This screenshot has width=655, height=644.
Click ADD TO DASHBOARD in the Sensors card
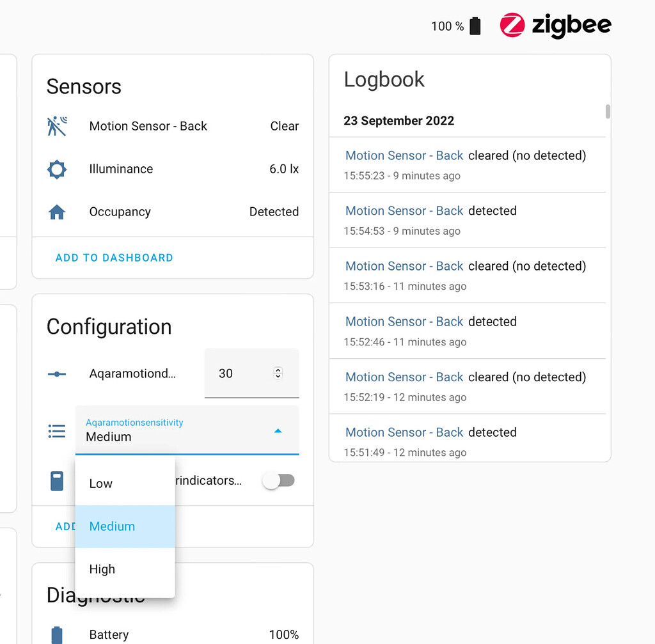click(114, 258)
